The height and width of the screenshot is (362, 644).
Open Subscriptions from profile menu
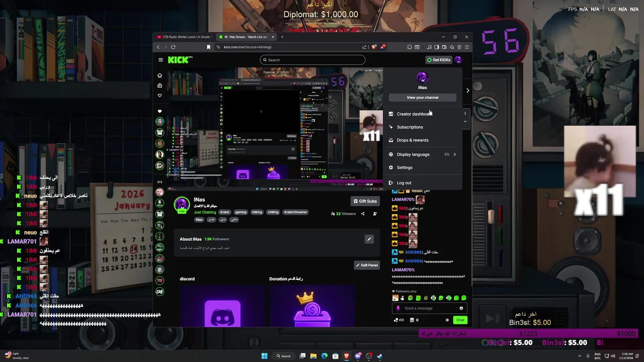click(423, 127)
